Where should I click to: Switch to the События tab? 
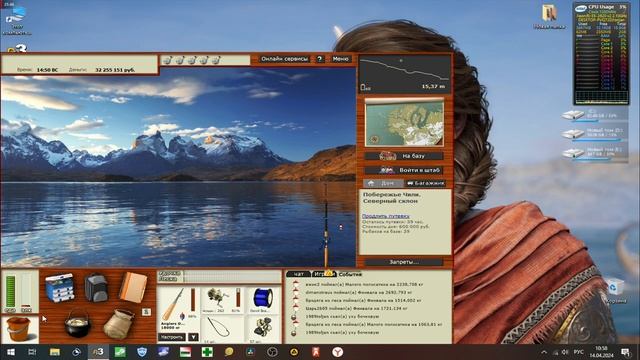click(350, 274)
